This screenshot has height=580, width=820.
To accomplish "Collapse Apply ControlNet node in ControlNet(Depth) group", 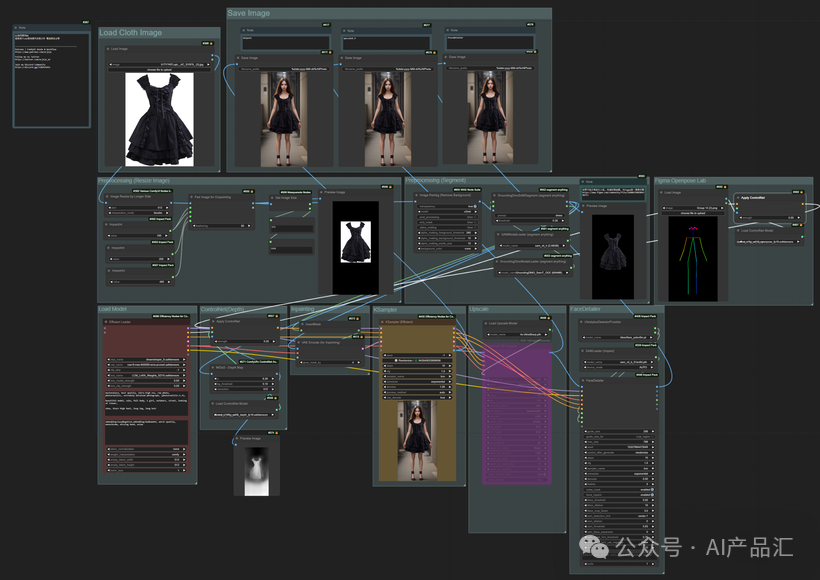I will 213,321.
